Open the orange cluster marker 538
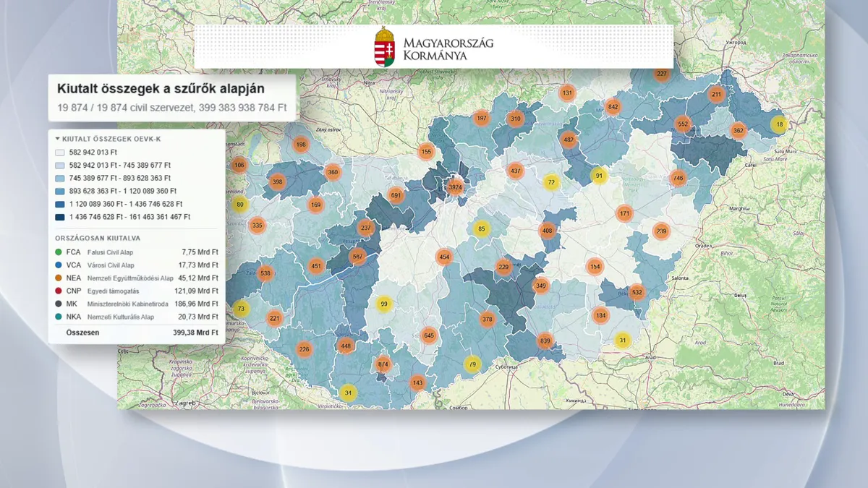This screenshot has width=868, height=488. coord(265,273)
